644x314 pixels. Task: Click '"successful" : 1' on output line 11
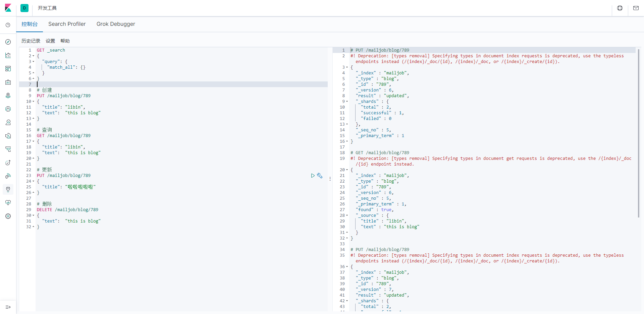pyautogui.click(x=382, y=113)
